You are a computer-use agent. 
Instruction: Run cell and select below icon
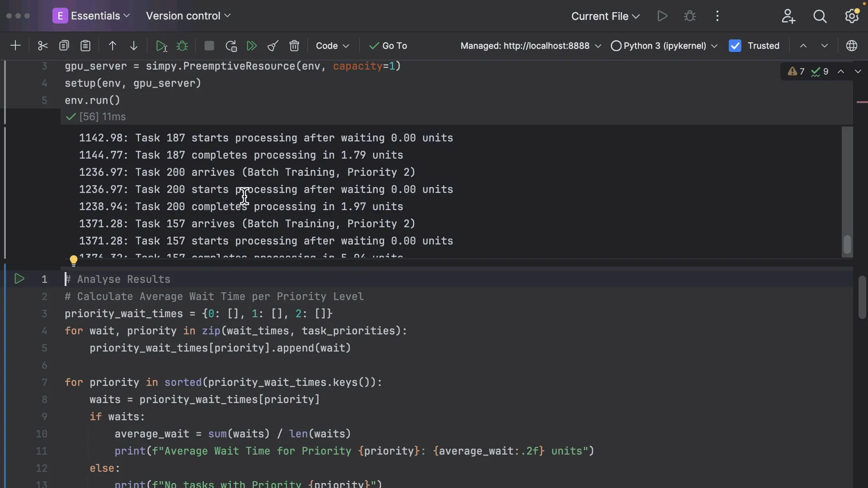pos(161,46)
